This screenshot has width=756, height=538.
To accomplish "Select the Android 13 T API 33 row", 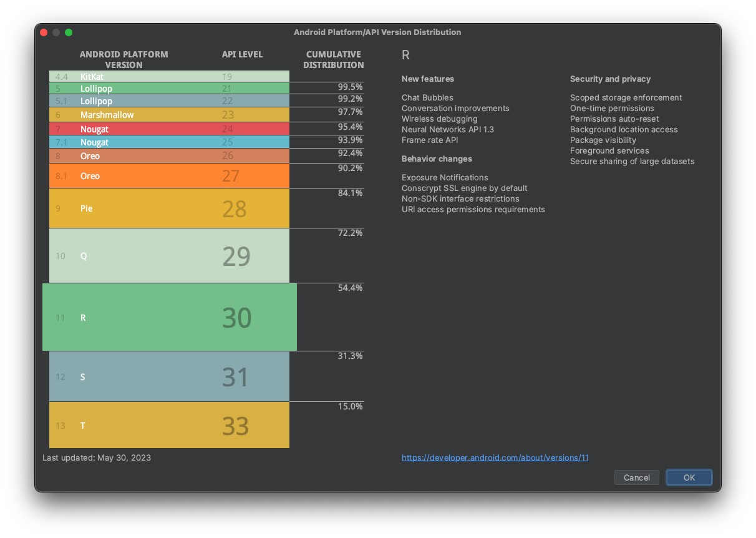I will coord(169,425).
